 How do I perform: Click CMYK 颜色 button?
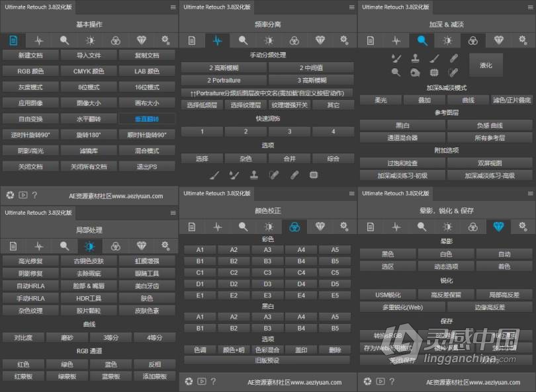(89, 71)
